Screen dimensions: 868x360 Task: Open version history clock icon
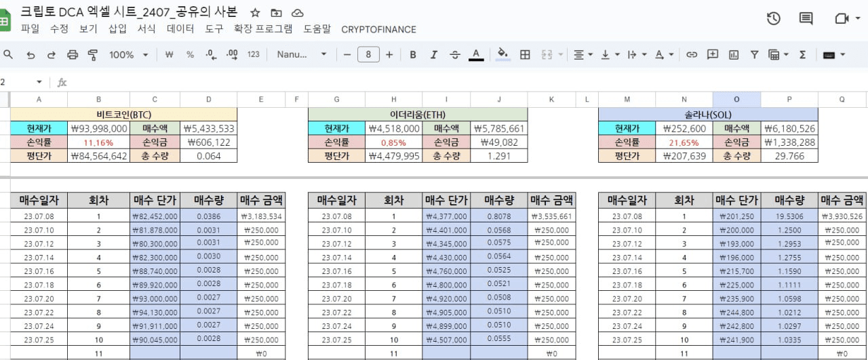(773, 19)
